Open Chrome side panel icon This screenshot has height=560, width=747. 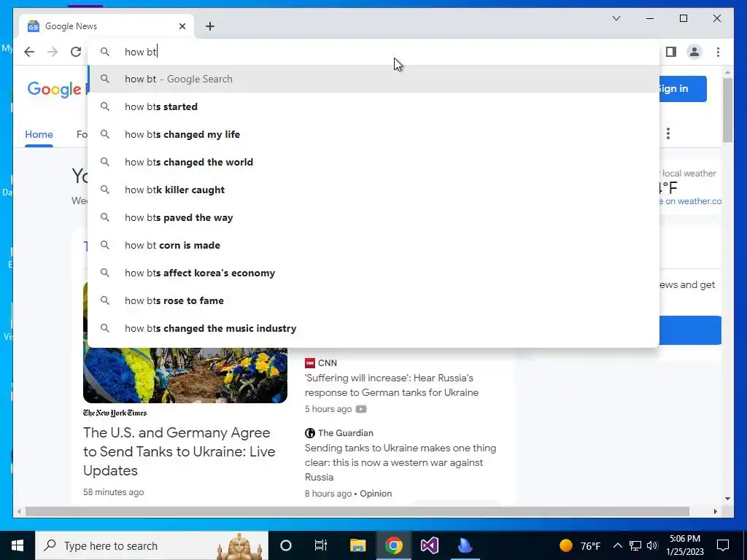[671, 52]
